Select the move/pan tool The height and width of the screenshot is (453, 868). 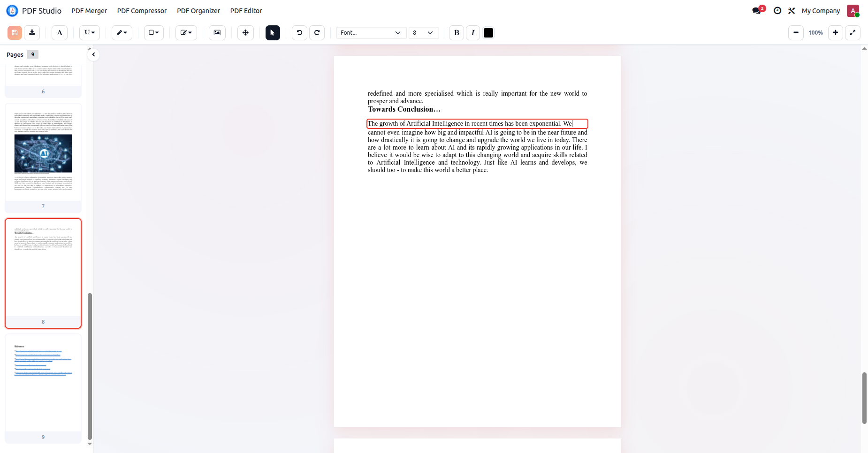point(245,33)
